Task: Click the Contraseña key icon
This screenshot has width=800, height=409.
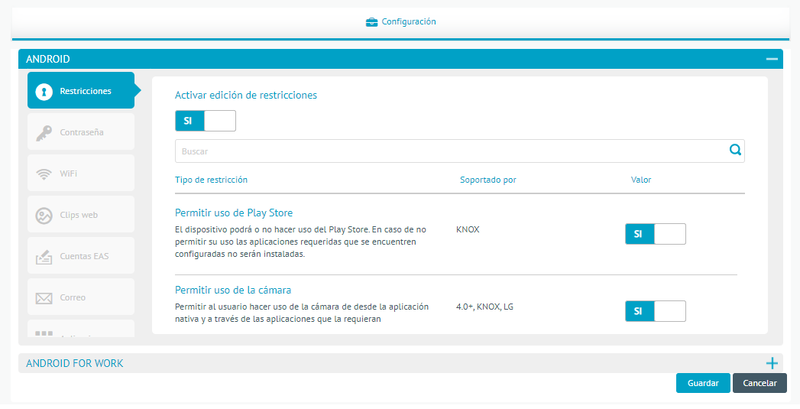Action: 44,133
